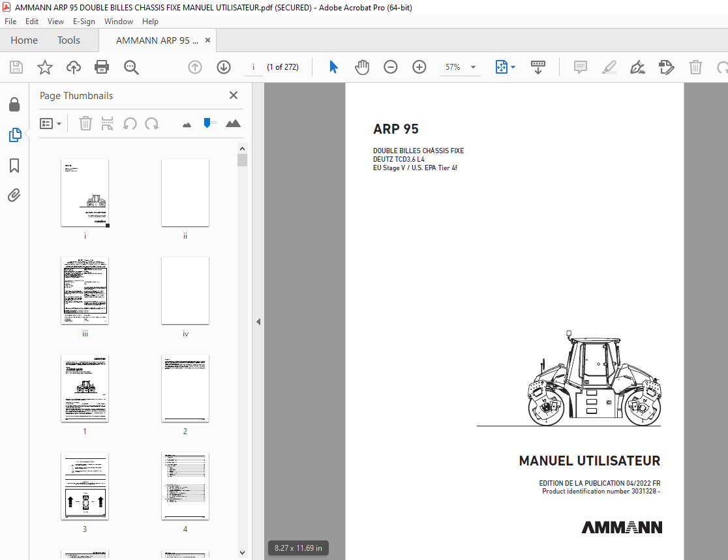
Task: Open the File menu
Action: [10, 22]
